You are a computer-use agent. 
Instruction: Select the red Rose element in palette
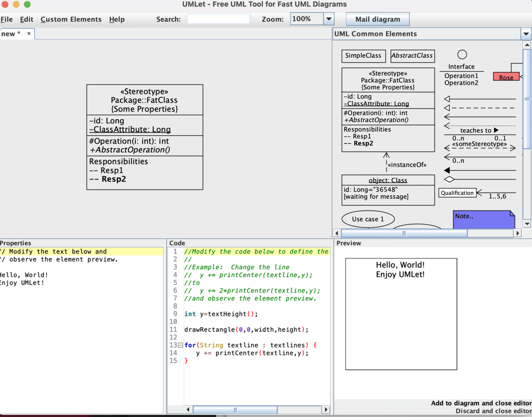[x=506, y=77]
